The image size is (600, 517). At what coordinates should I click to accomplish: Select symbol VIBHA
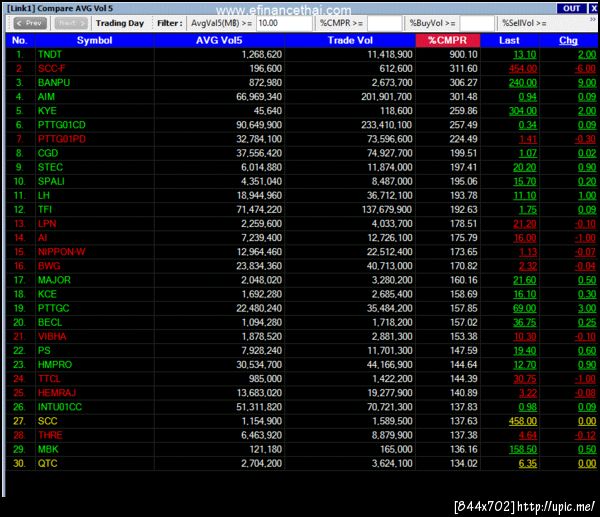click(52, 337)
